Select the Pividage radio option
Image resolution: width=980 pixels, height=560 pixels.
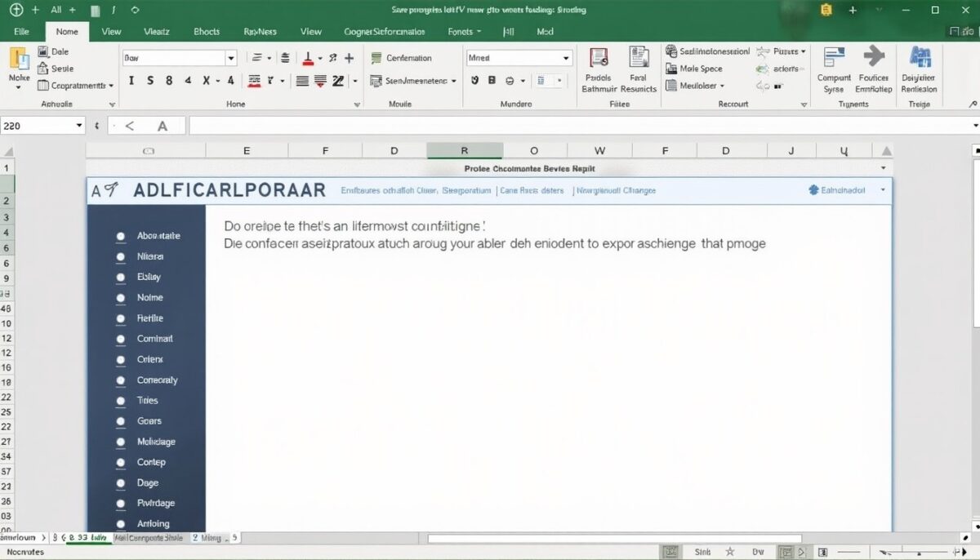pos(121,504)
